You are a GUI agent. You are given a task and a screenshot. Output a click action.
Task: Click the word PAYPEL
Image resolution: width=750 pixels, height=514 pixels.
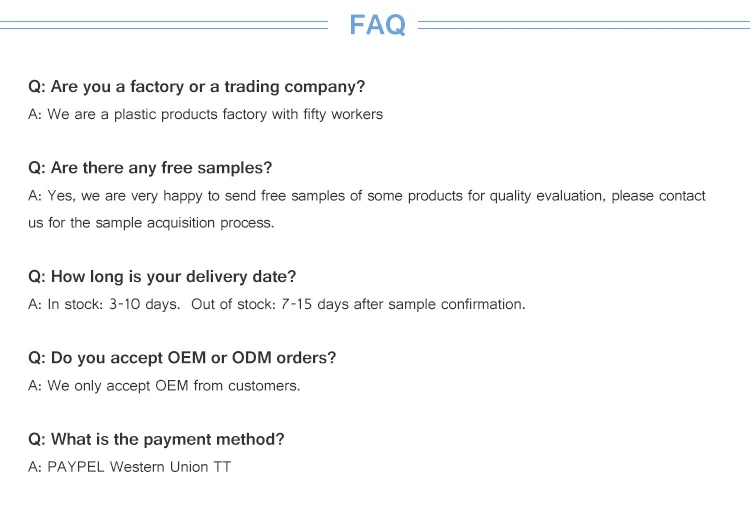coord(76,467)
